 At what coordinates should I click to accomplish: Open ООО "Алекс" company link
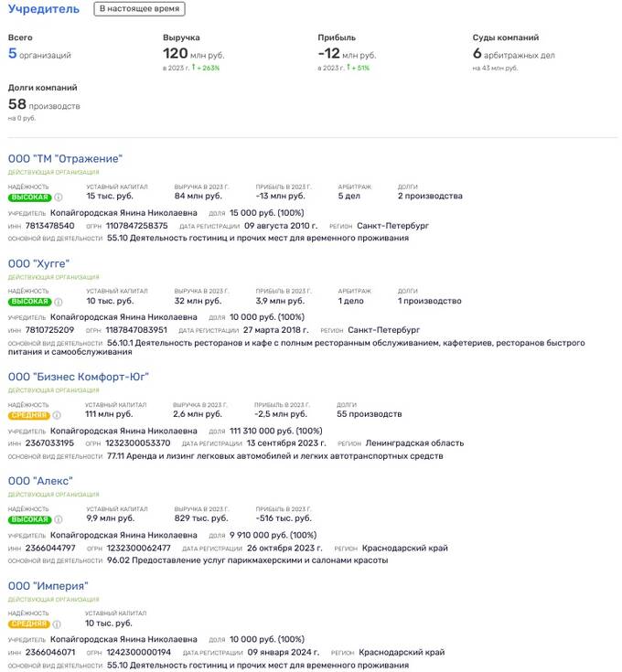pos(40,481)
